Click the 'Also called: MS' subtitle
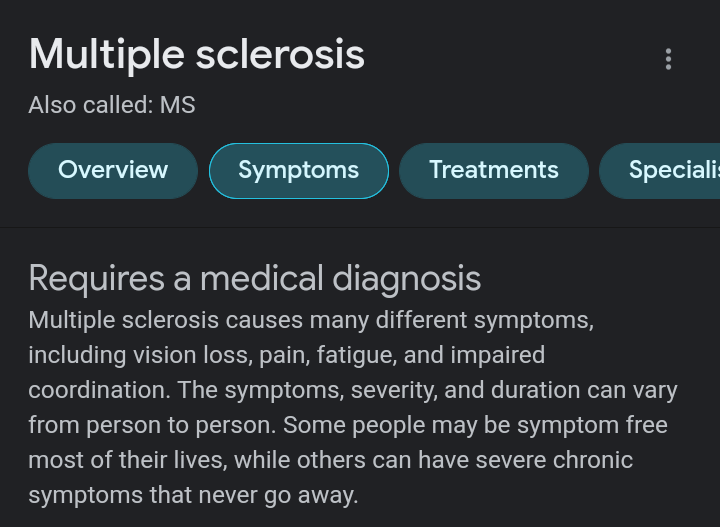The width and height of the screenshot is (720, 527). pyautogui.click(x=112, y=105)
